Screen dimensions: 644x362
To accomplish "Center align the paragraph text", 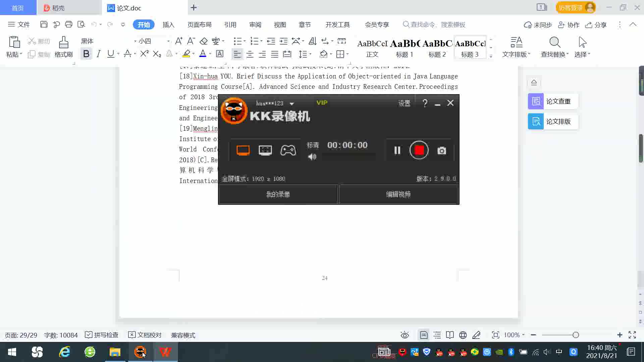I will (250, 54).
